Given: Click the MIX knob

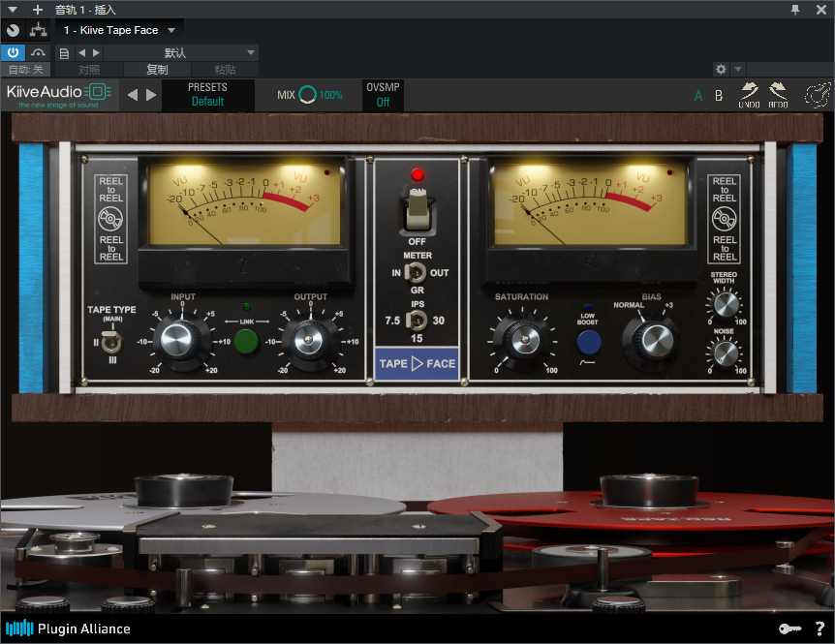Looking at the screenshot, I should (x=307, y=95).
